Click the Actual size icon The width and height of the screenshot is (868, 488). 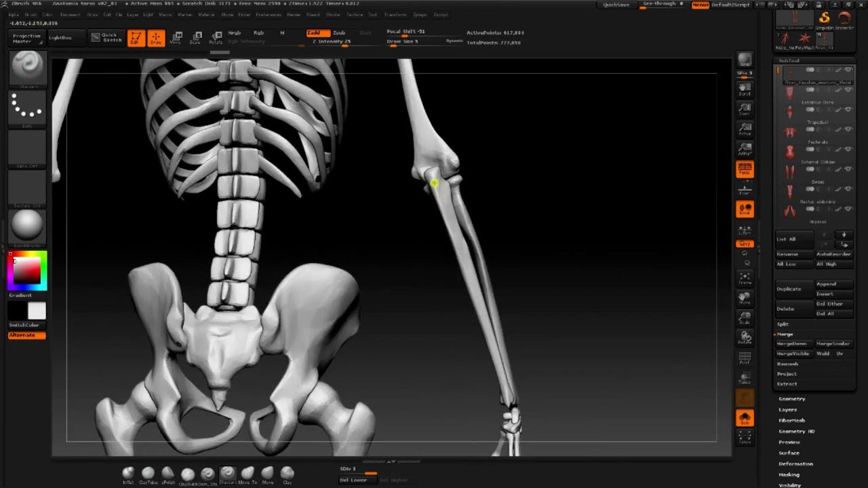pos(745,129)
